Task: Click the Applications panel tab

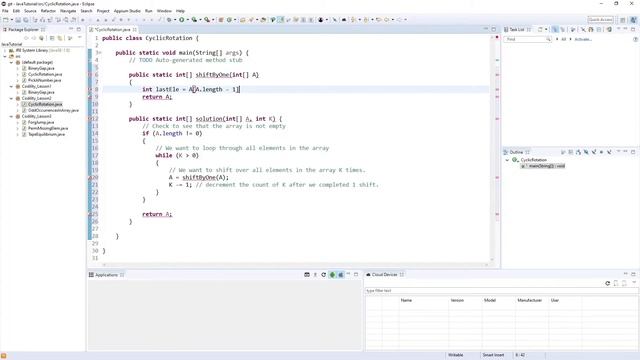Action: [x=106, y=275]
